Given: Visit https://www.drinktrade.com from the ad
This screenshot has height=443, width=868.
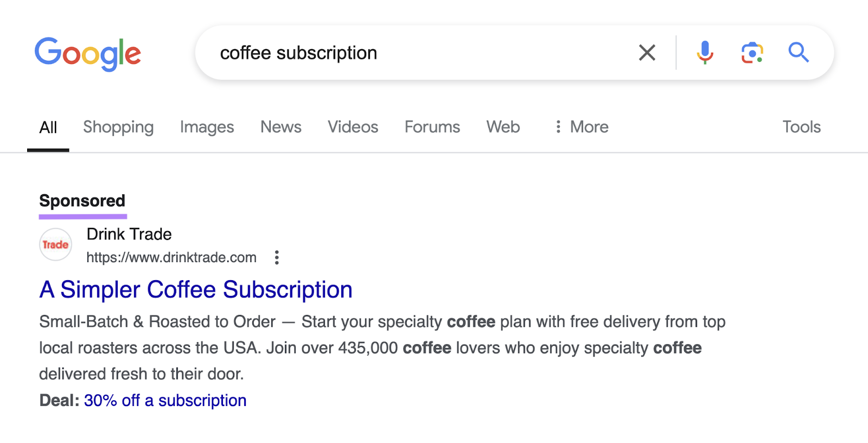Looking at the screenshot, I should [171, 257].
